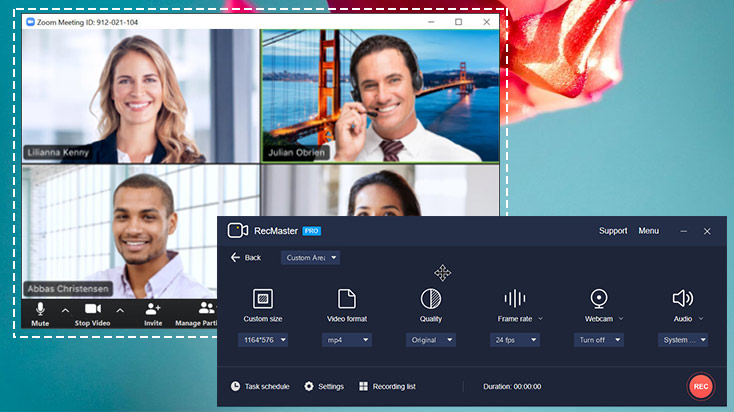Image resolution: width=734 pixels, height=412 pixels.
Task: Click the Settings gear icon
Action: (309, 386)
